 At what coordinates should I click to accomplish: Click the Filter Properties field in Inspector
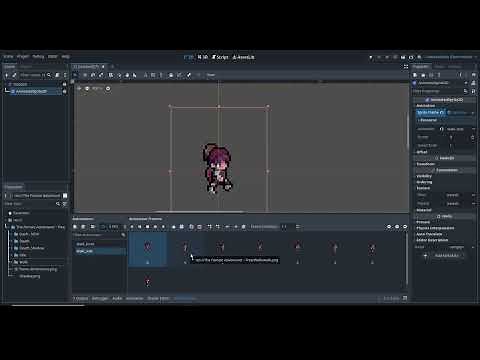point(438,91)
